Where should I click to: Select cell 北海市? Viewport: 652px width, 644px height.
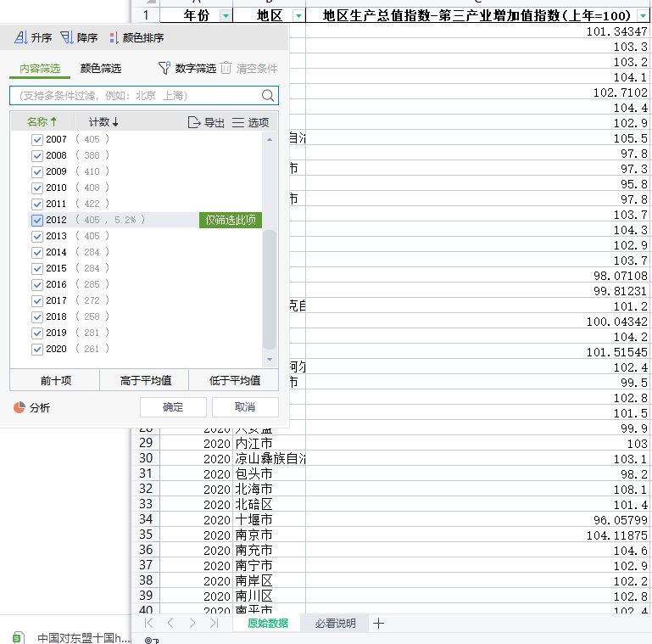pos(269,489)
